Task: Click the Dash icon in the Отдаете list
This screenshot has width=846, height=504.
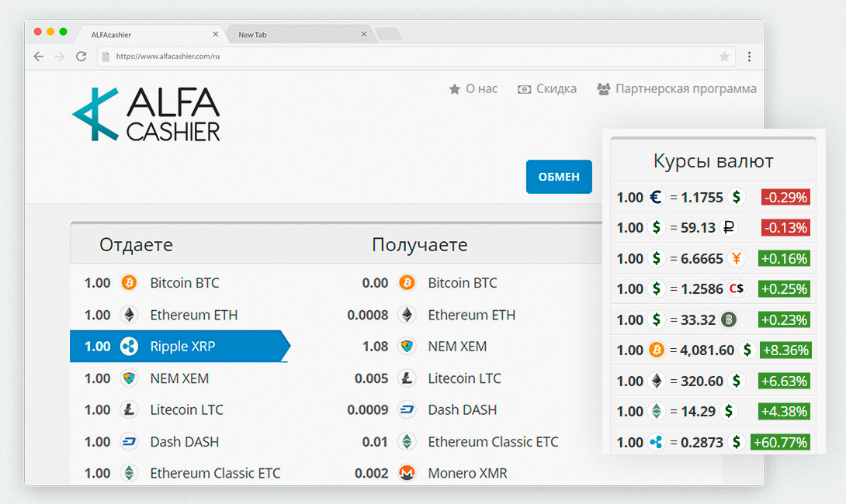Action: 129,441
